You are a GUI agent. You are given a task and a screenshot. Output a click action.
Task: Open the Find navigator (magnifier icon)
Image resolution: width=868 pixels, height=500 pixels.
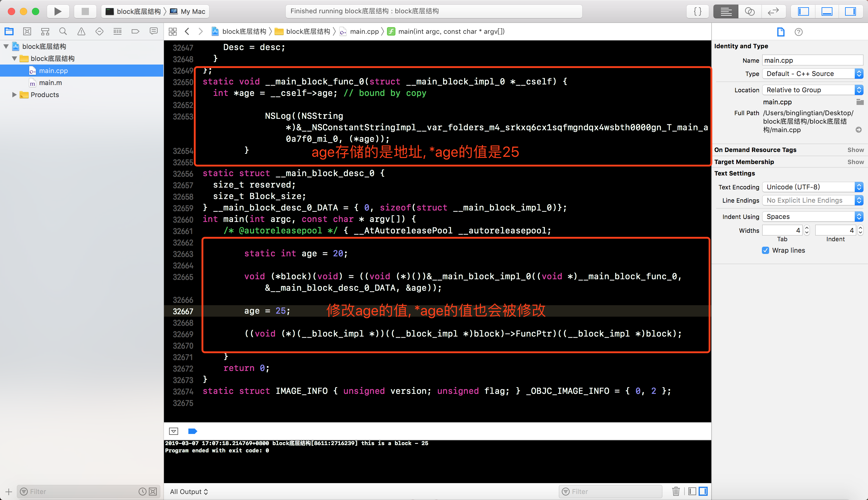(63, 32)
